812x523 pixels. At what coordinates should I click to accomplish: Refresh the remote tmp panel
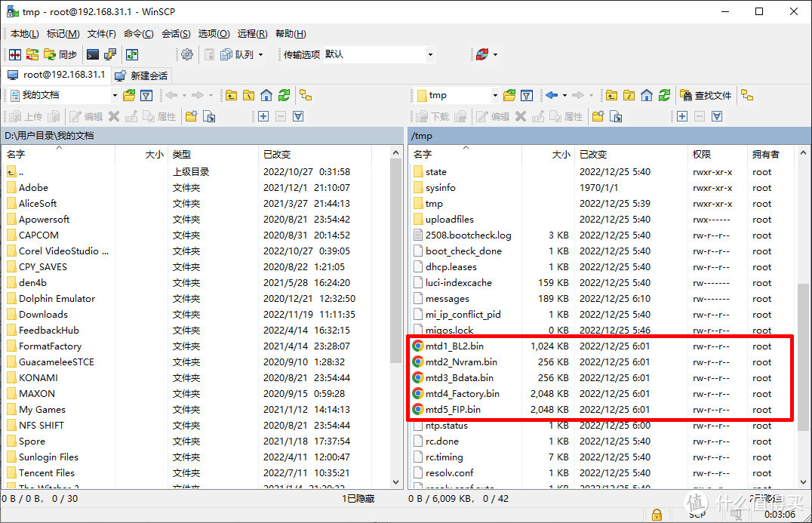point(664,95)
